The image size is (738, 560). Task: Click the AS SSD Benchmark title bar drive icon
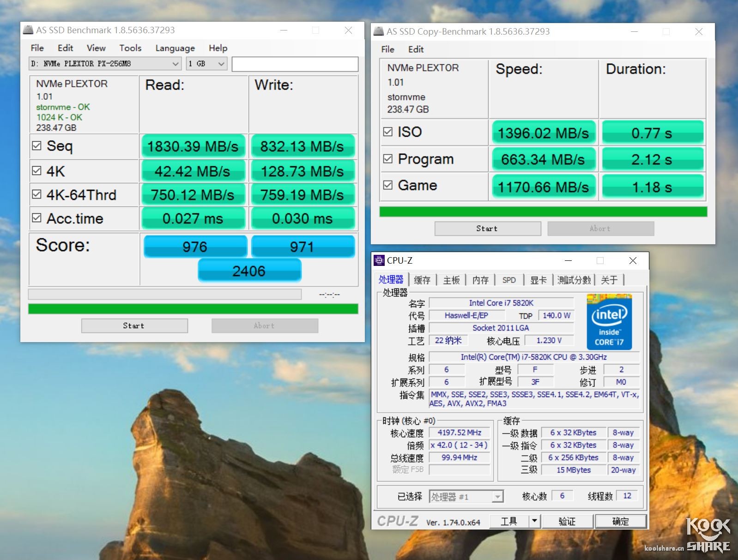pyautogui.click(x=28, y=30)
